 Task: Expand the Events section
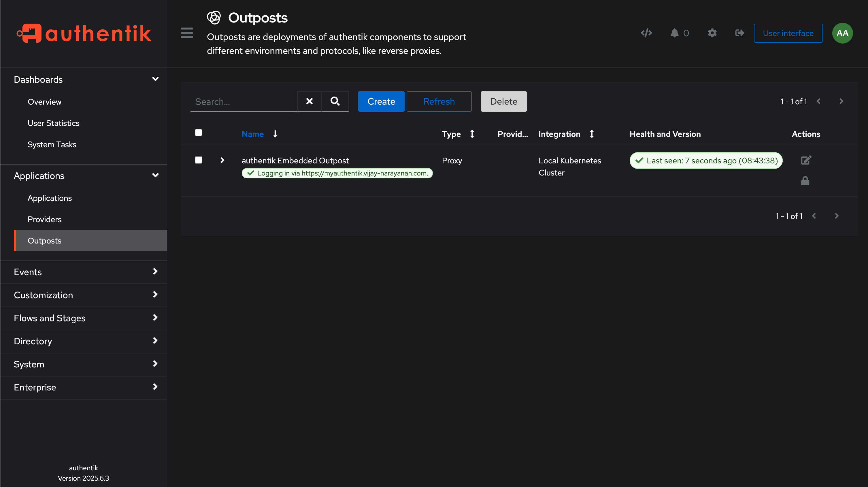click(84, 272)
